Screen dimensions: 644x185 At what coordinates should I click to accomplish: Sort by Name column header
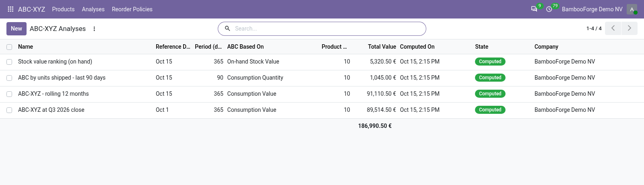[x=25, y=47]
